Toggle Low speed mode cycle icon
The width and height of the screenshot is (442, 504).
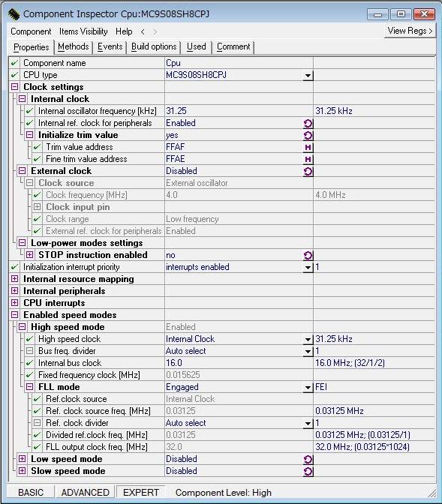coord(308,460)
